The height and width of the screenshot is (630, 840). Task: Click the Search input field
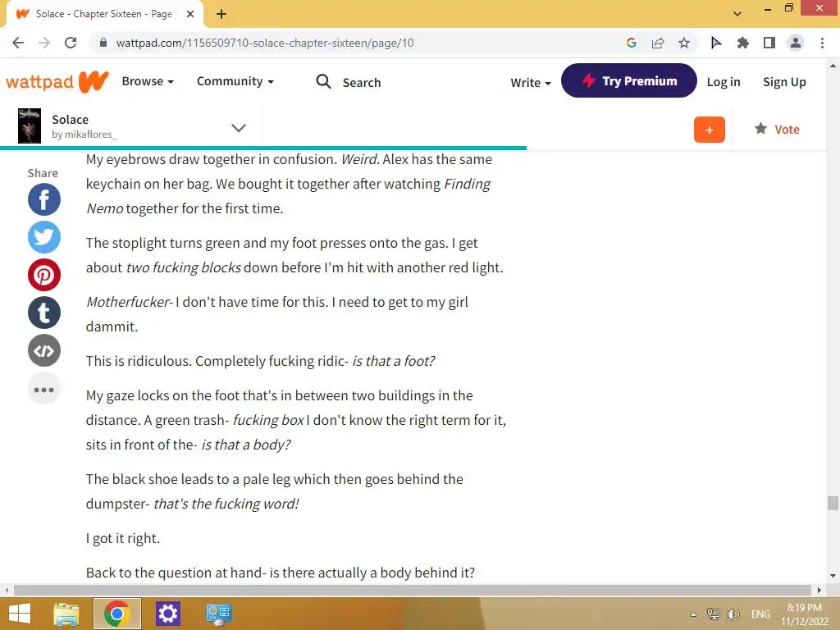pos(362,83)
